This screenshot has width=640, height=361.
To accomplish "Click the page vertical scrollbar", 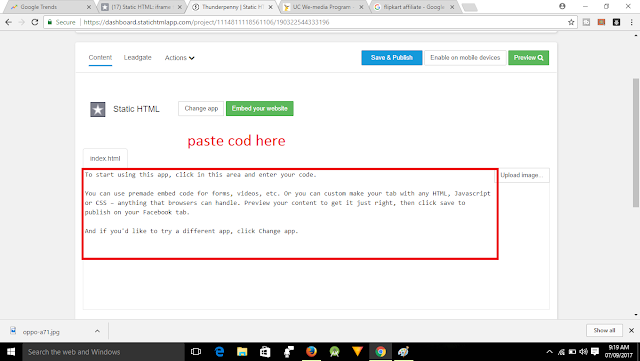I will 636,143.
